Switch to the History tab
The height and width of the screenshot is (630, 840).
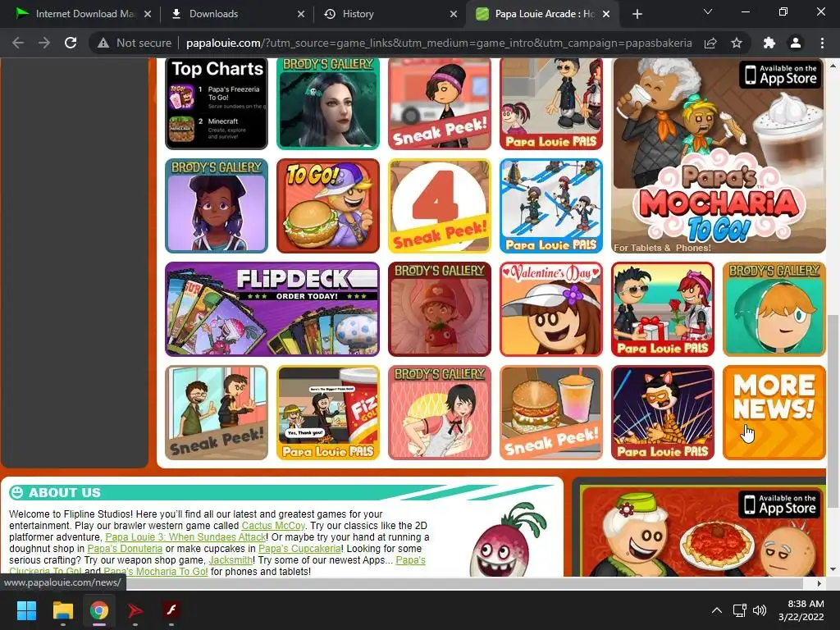pos(388,14)
